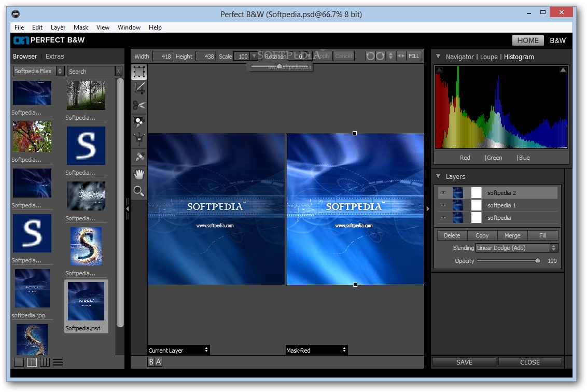
Task: Switch browser to three-column view
Action: (x=45, y=362)
